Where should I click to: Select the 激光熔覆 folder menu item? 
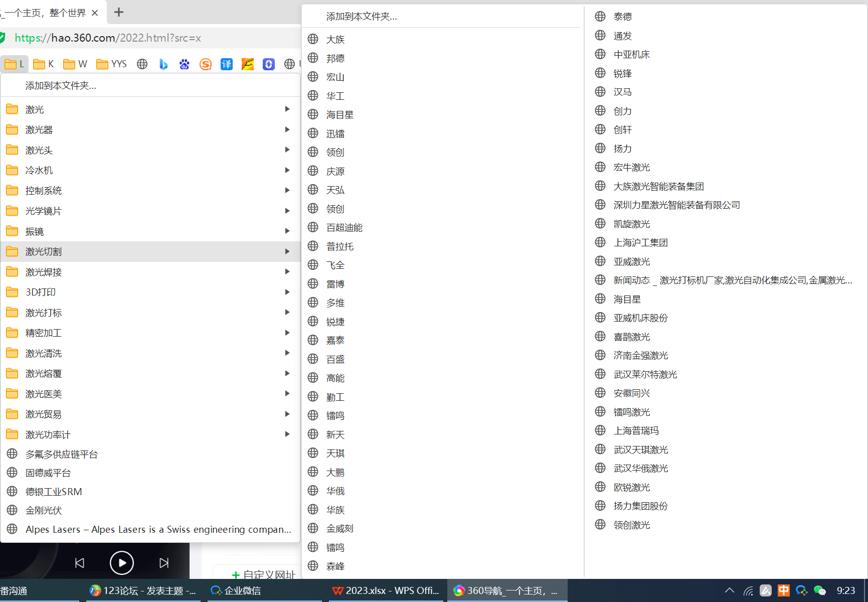pos(150,373)
